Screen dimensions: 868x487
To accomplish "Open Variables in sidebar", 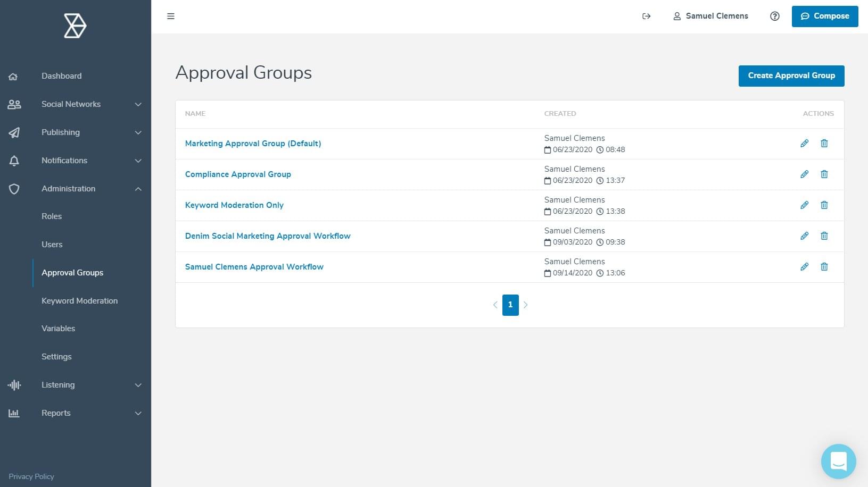I will click(59, 329).
